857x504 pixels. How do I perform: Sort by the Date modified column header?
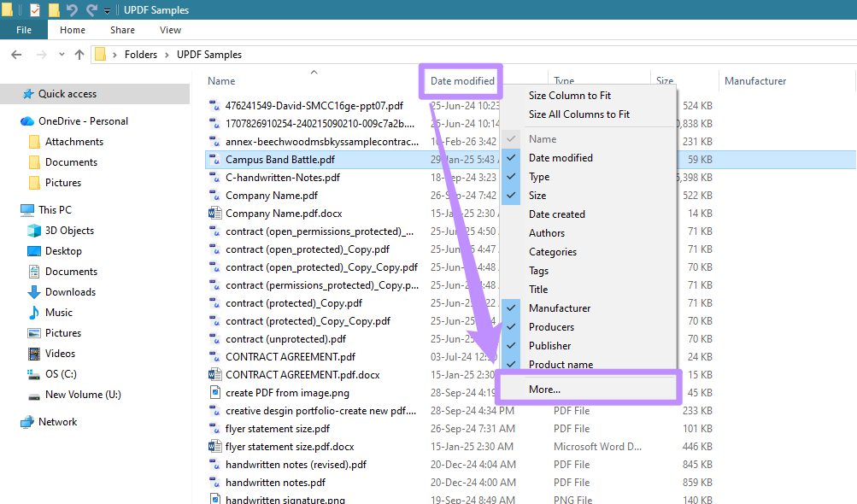(x=462, y=81)
